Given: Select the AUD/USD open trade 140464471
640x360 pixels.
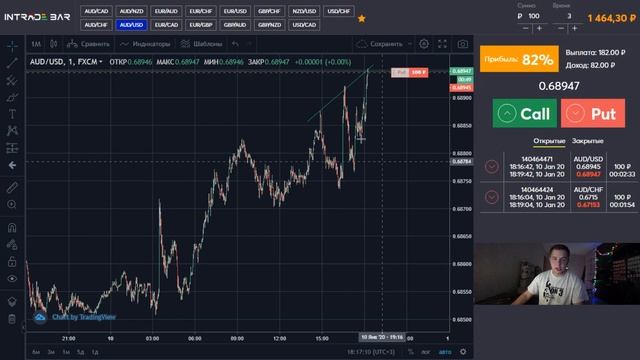Looking at the screenshot, I should [x=558, y=167].
